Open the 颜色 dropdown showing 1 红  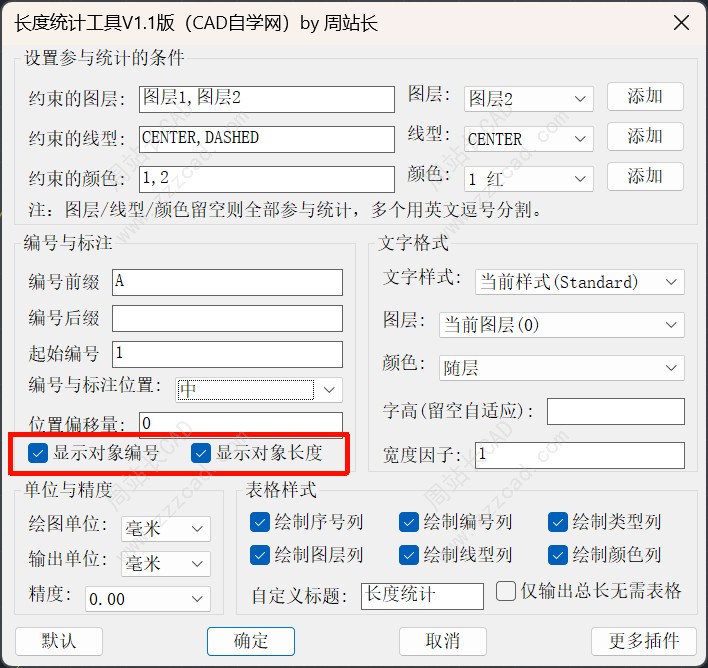tap(528, 179)
